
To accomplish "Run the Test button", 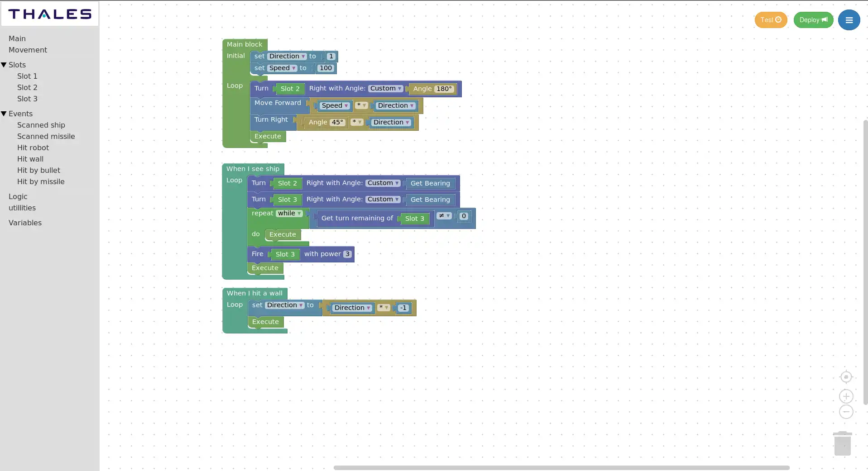I will [x=771, y=20].
